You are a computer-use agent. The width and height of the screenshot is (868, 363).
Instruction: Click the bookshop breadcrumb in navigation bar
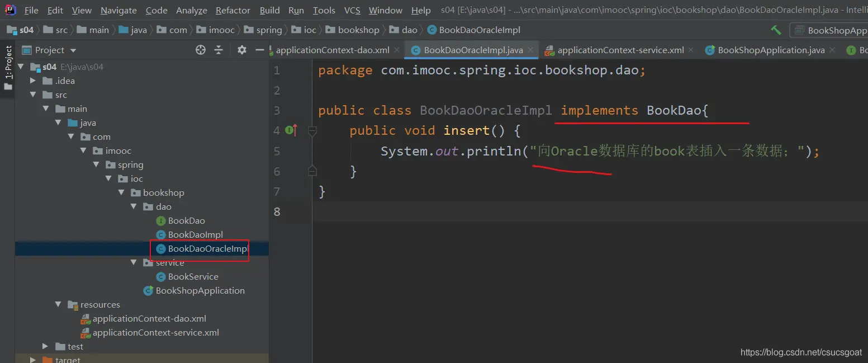358,30
